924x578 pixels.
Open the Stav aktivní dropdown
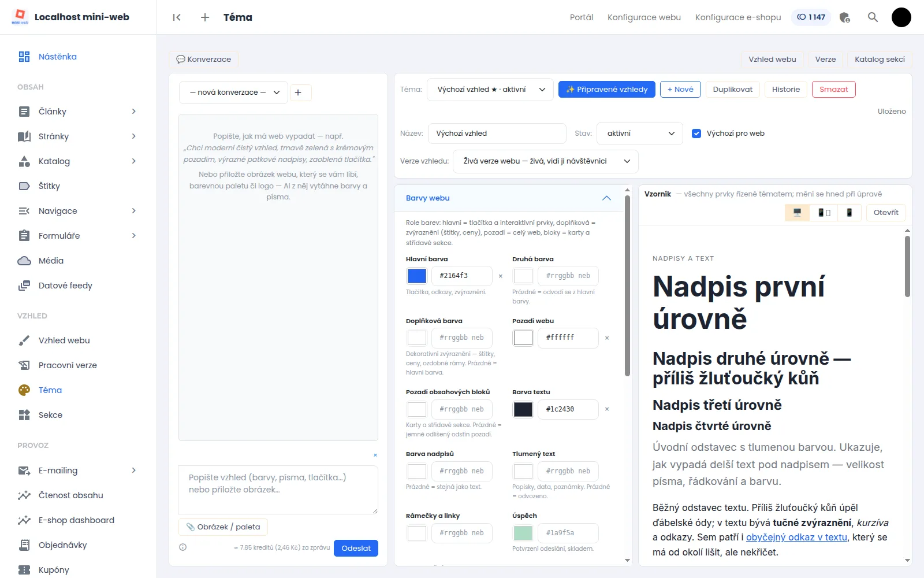[x=640, y=134]
